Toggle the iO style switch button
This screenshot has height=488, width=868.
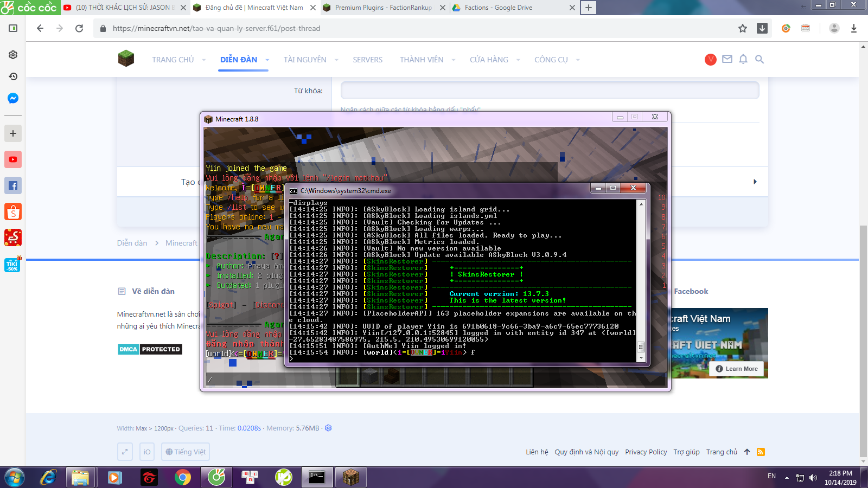(146, 452)
